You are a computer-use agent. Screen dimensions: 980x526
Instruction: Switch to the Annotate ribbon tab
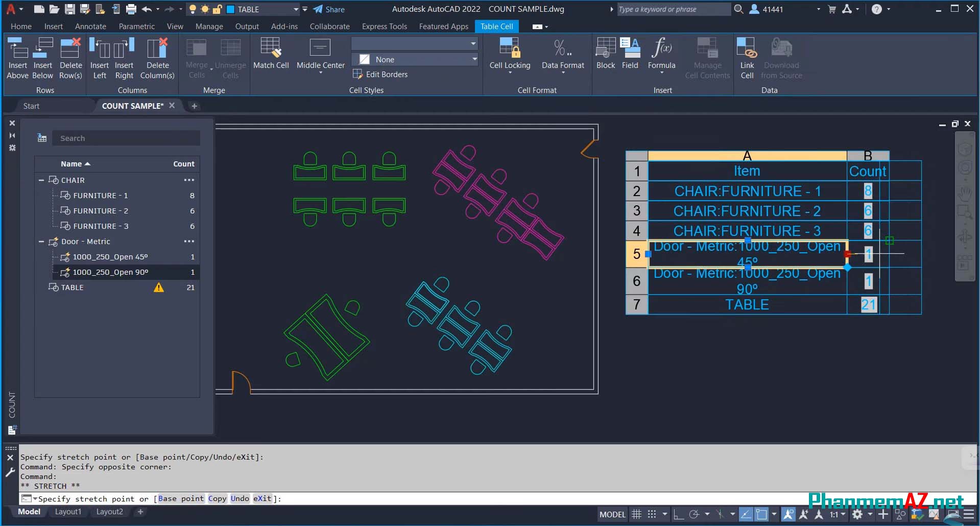pos(90,26)
